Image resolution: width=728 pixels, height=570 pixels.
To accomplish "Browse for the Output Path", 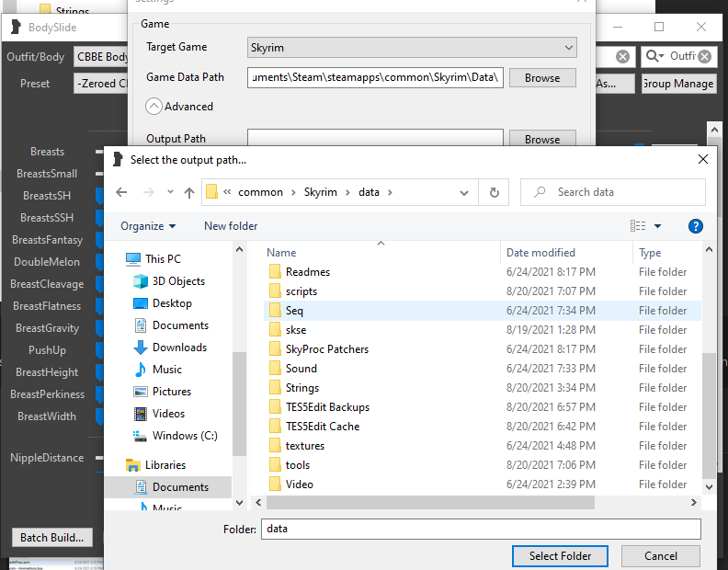I will tap(542, 139).
